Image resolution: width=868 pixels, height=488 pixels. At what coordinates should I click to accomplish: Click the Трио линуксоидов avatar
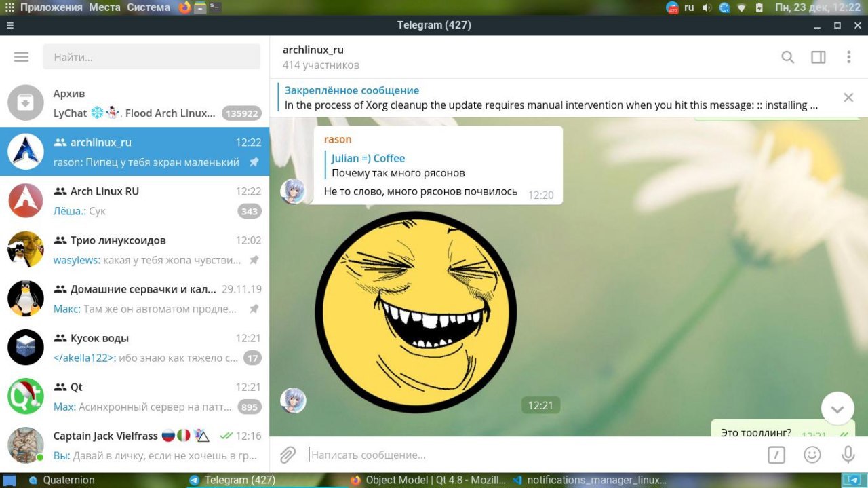click(x=26, y=250)
